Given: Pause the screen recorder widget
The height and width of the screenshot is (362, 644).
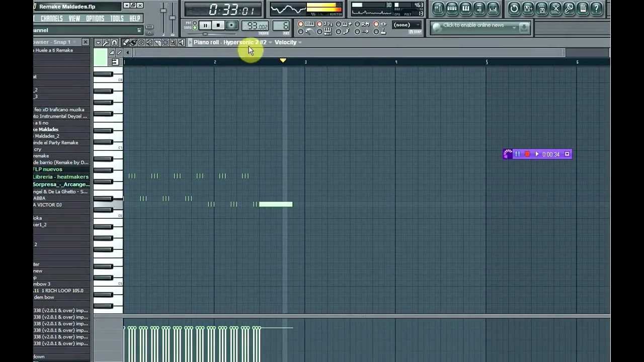Looking at the screenshot, I should [517, 154].
